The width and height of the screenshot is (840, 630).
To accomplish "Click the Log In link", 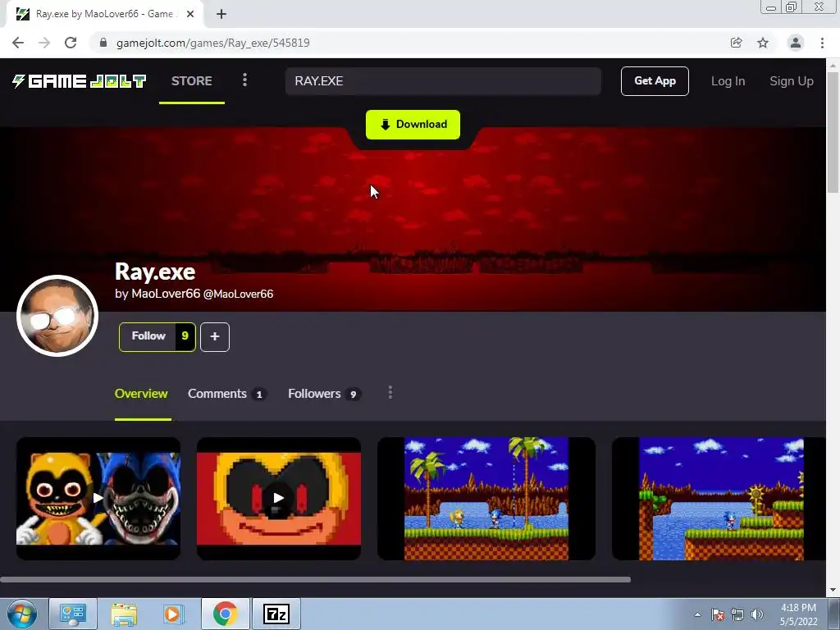I will (728, 81).
